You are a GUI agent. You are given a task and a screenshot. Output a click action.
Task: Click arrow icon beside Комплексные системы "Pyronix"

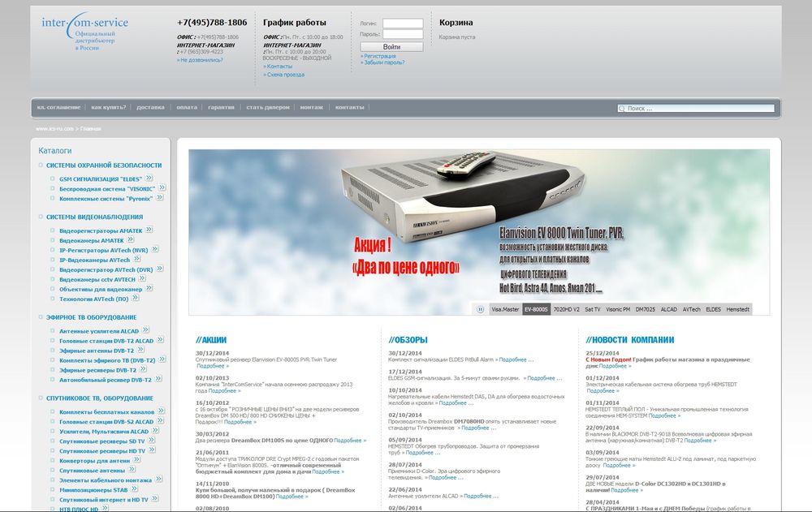point(160,198)
